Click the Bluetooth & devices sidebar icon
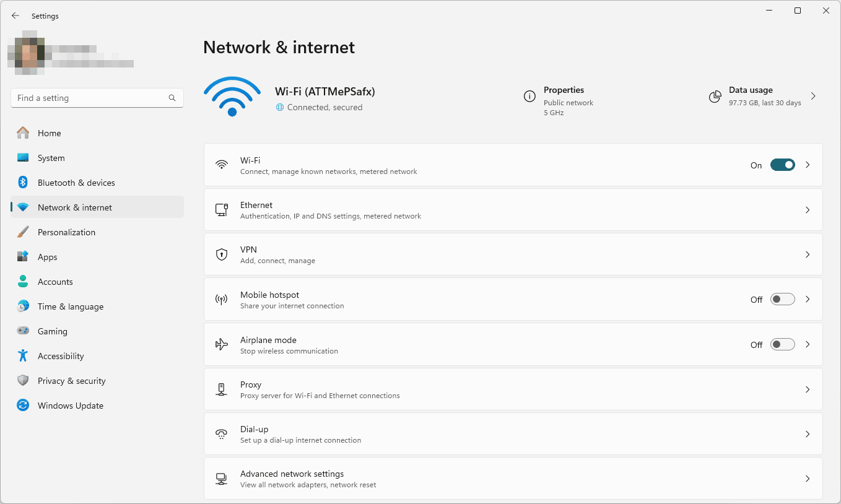 tap(23, 183)
